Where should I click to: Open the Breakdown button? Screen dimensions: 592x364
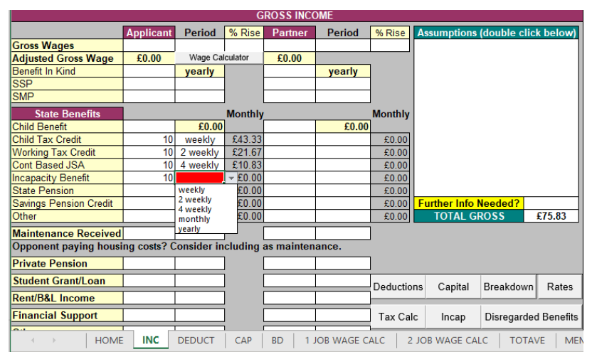pos(508,287)
